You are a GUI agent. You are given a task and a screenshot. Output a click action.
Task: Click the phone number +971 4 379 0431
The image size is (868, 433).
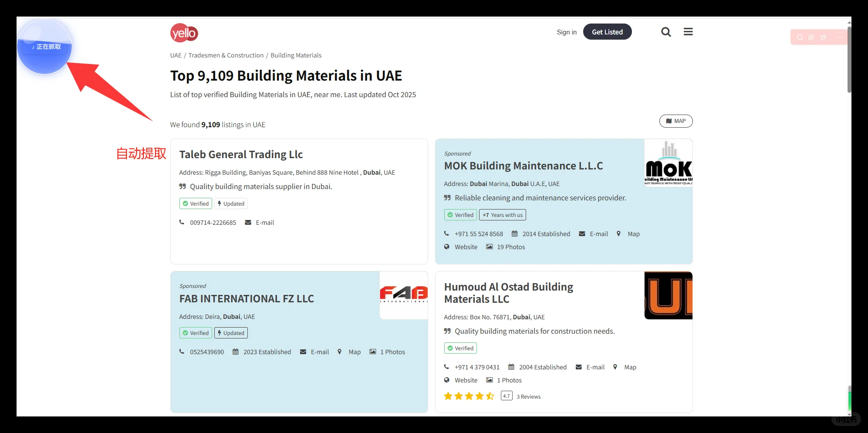[x=477, y=367]
